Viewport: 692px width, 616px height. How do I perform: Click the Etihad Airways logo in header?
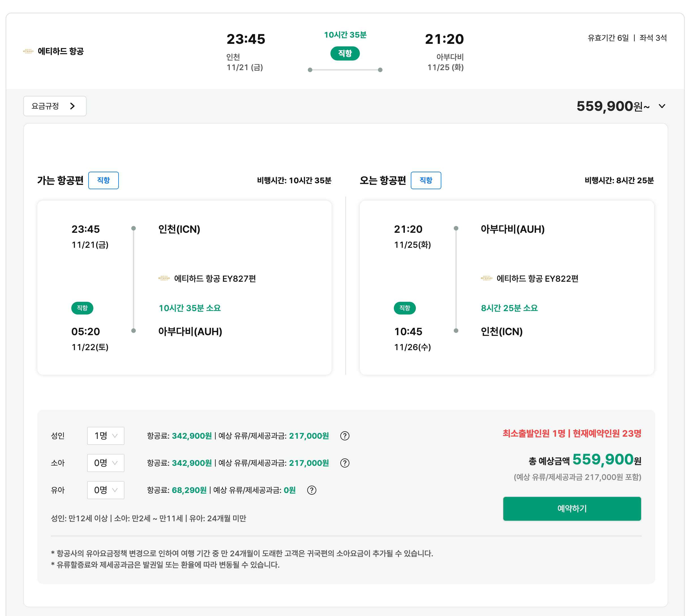tap(28, 51)
